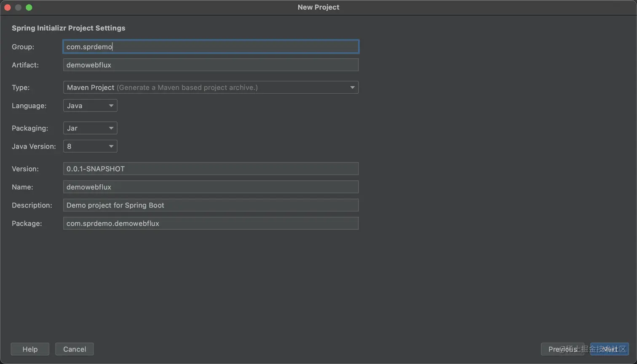Expand the Java Version dropdown showing 8

90,146
